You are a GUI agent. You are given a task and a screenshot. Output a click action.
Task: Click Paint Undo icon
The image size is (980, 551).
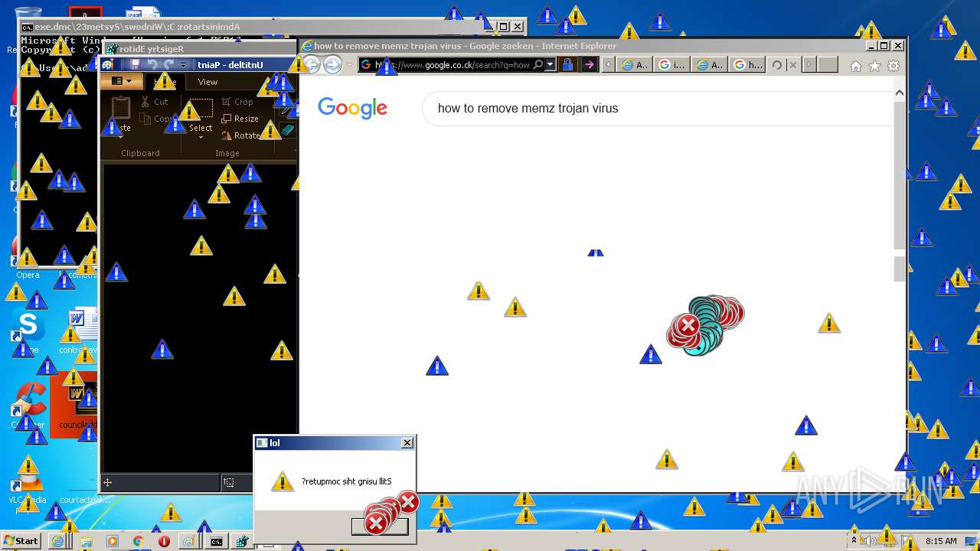point(152,65)
